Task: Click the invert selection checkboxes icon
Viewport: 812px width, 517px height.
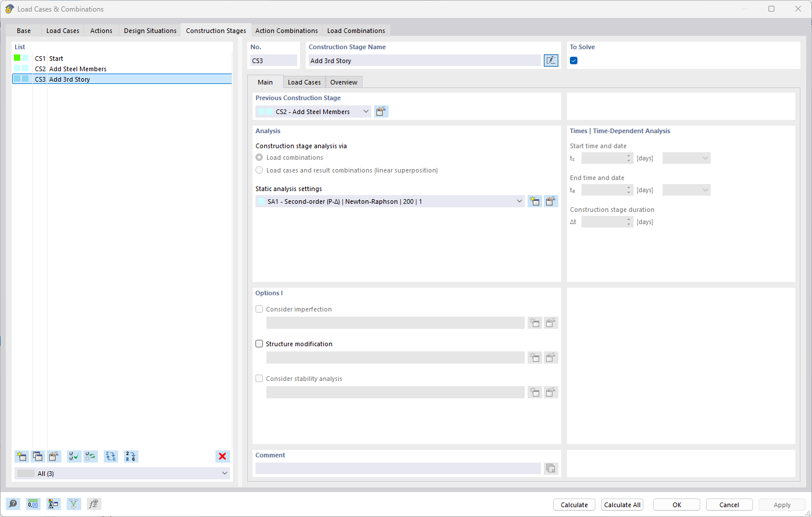Action: (91, 456)
